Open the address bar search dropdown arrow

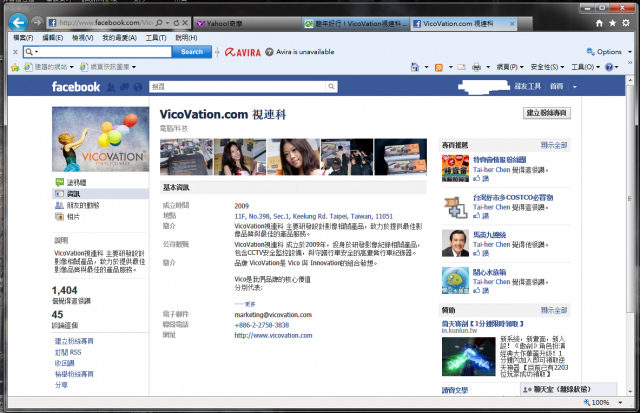(167, 23)
